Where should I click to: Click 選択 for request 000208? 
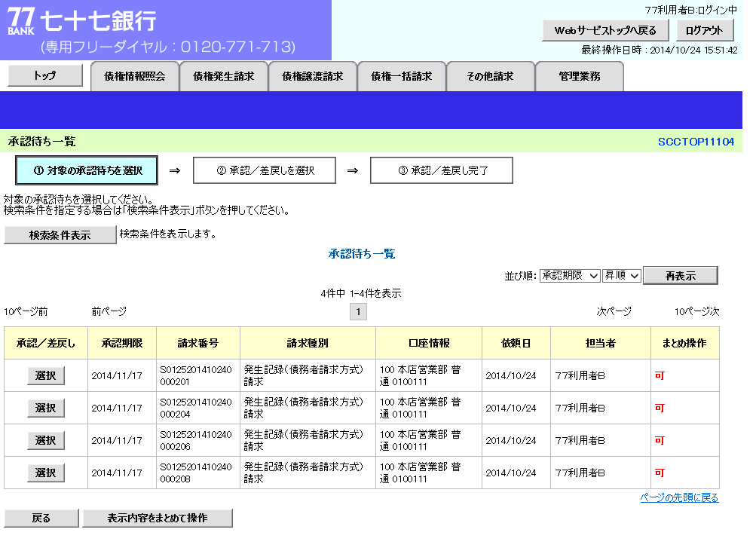click(45, 473)
